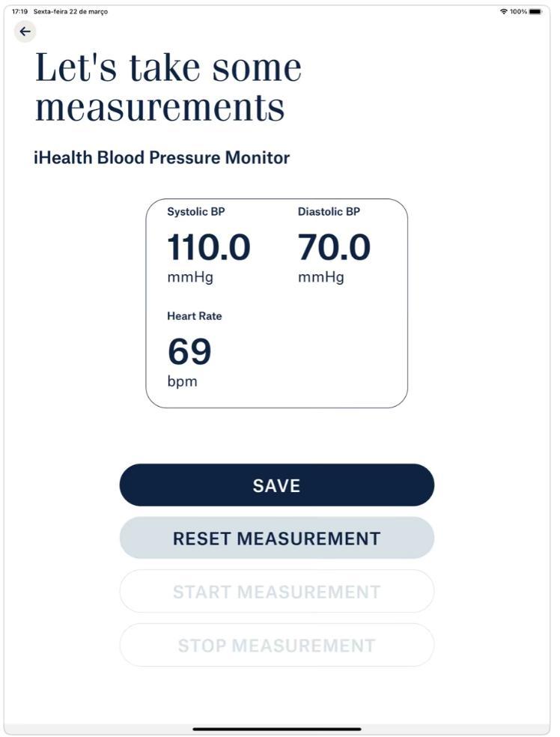Click the Heart Rate section label
This screenshot has height=737, width=560.
tap(194, 316)
